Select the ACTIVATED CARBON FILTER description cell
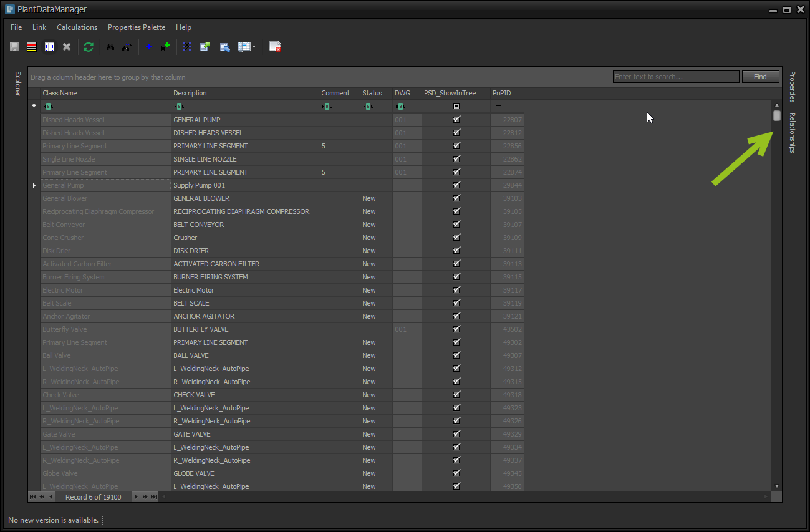The image size is (810, 532). [245, 264]
